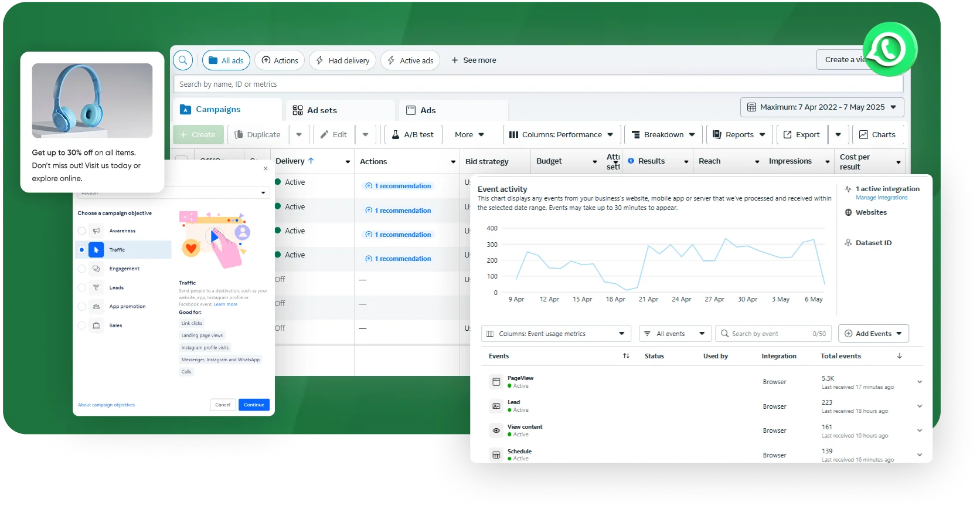Click the Search by name input field
The height and width of the screenshot is (512, 980).
(x=537, y=84)
